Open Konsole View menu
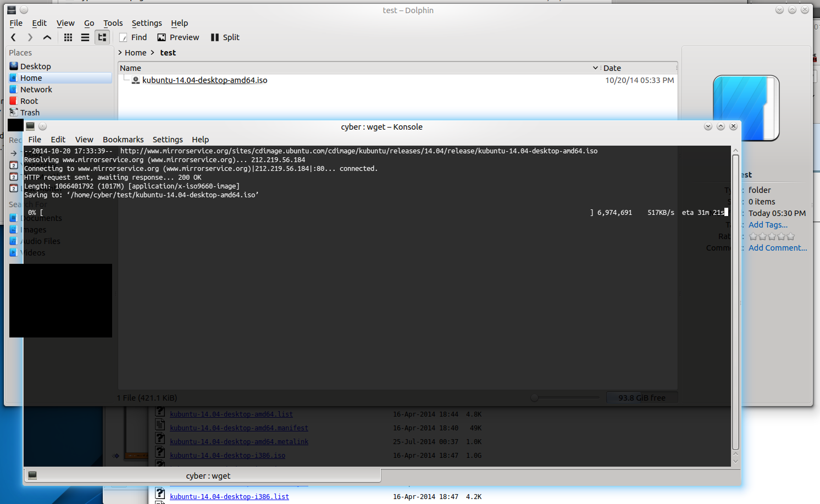This screenshot has height=504, width=820. coord(84,140)
